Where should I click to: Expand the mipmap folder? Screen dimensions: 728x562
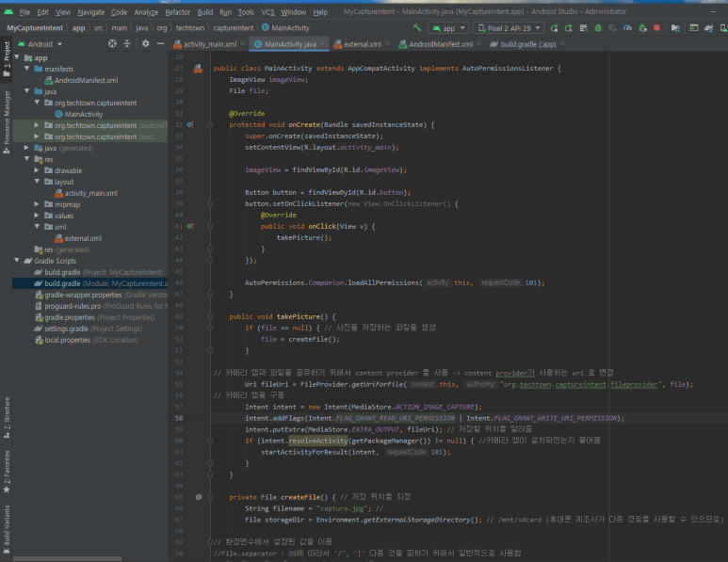click(x=37, y=204)
